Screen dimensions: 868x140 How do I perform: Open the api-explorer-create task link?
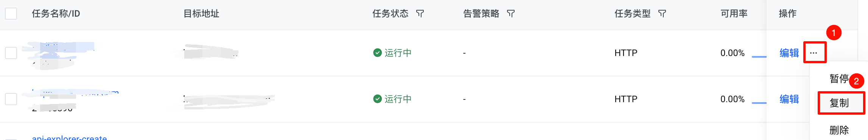pos(70,137)
